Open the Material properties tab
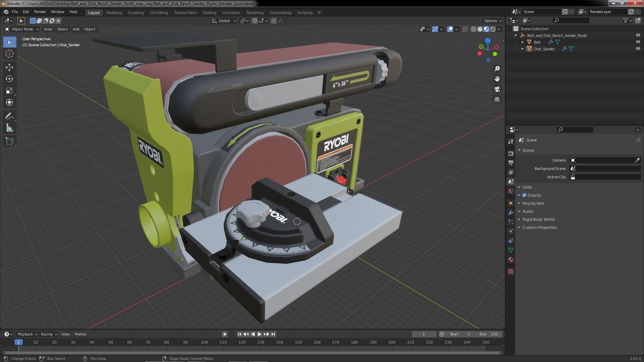Image resolution: width=644 pixels, height=362 pixels. 511,259
